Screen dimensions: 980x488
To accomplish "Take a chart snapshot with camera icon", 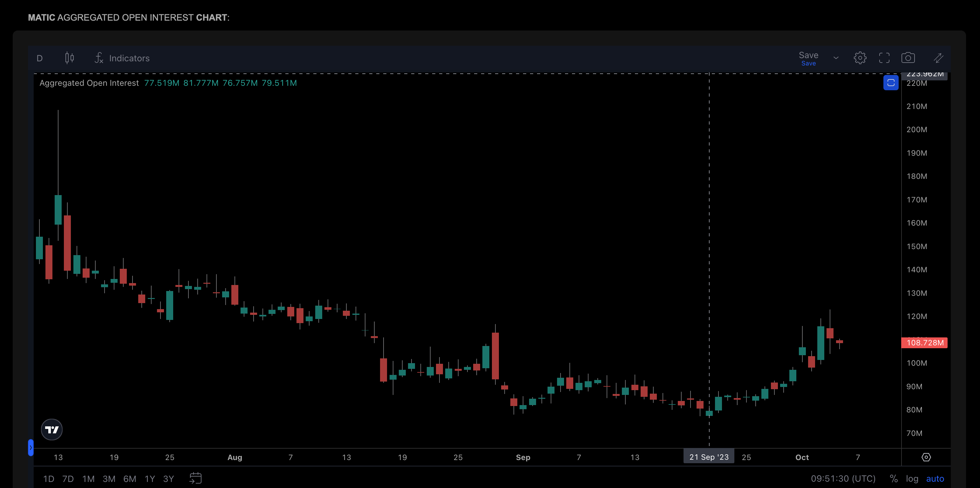I will pos(908,58).
